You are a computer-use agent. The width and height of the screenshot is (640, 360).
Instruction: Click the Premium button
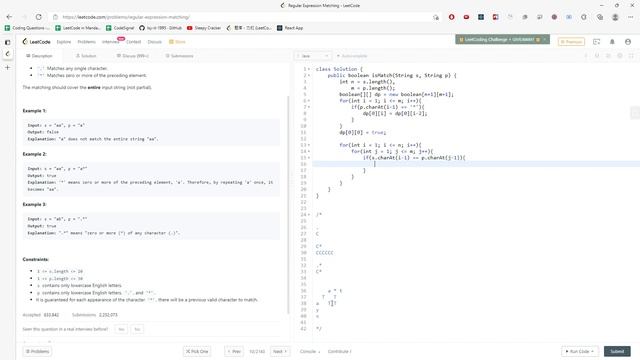click(x=571, y=42)
